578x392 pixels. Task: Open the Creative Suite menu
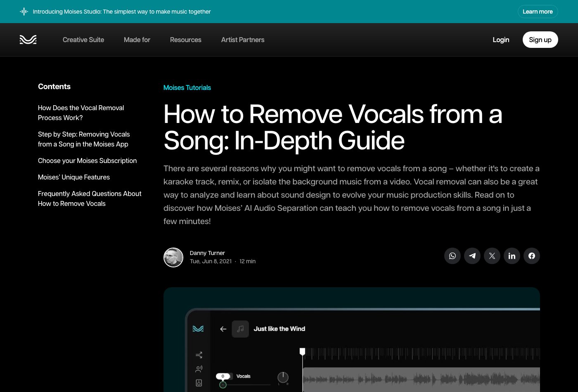(83, 40)
